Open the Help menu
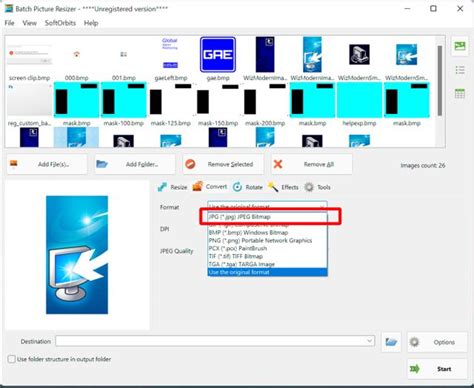Screen dimensions: 474x388 click(91, 23)
